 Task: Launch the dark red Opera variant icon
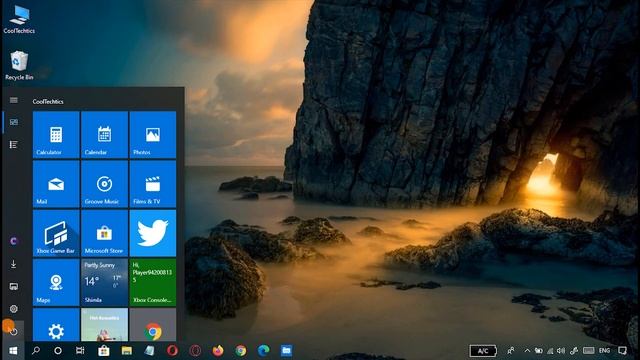195,351
